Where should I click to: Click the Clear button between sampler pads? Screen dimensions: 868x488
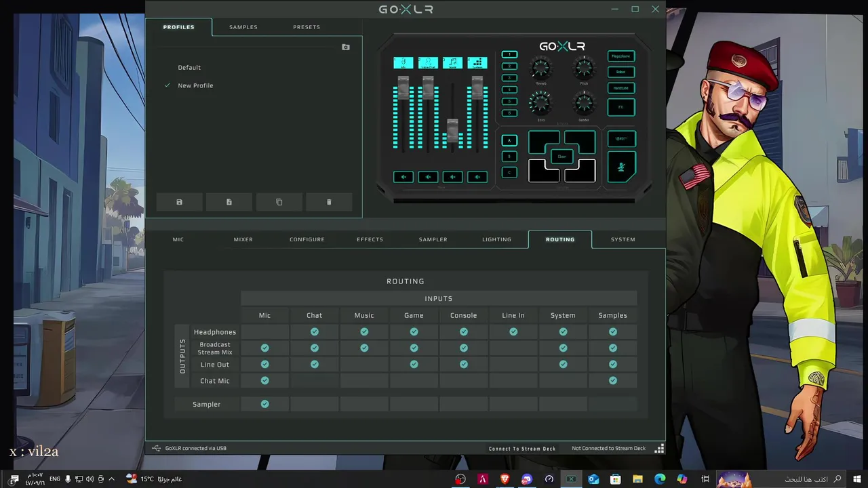click(562, 157)
